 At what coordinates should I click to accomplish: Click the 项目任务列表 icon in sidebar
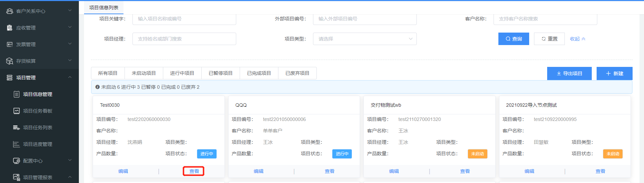point(17,128)
